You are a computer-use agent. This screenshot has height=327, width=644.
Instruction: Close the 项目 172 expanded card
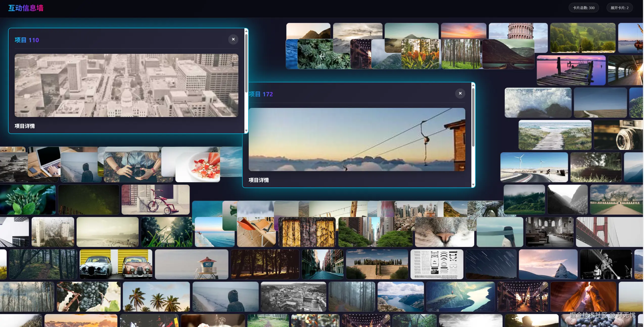pyautogui.click(x=460, y=93)
